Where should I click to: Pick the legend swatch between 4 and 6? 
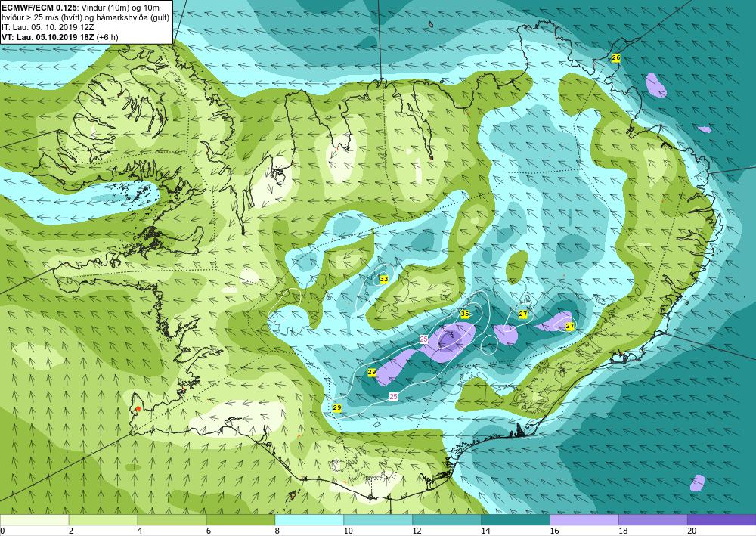click(172, 520)
